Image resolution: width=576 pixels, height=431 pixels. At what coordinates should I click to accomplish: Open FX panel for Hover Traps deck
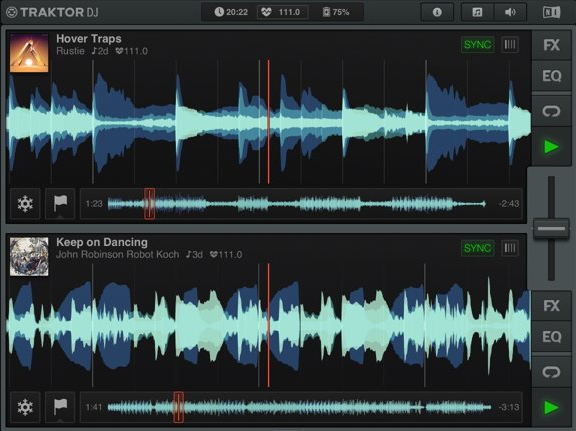[551, 45]
